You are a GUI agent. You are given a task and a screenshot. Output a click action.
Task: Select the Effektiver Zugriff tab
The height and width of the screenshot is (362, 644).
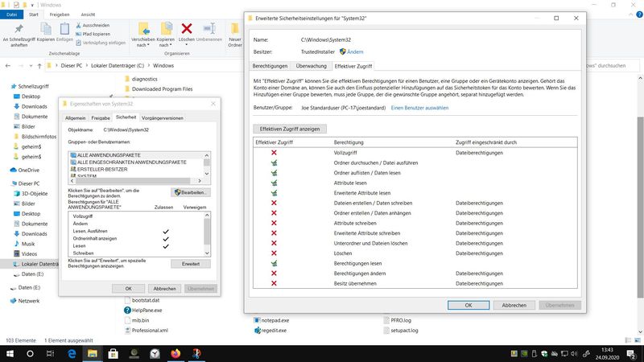(x=353, y=66)
